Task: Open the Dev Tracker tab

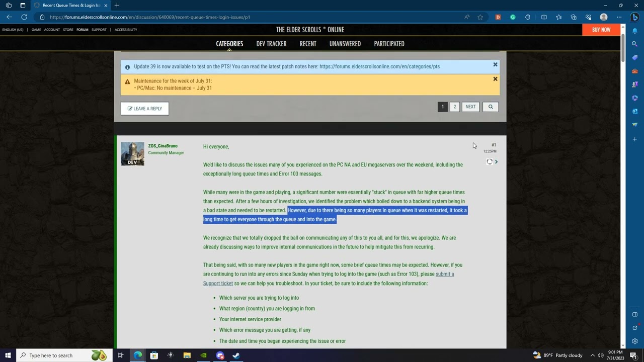Action: 271,44
